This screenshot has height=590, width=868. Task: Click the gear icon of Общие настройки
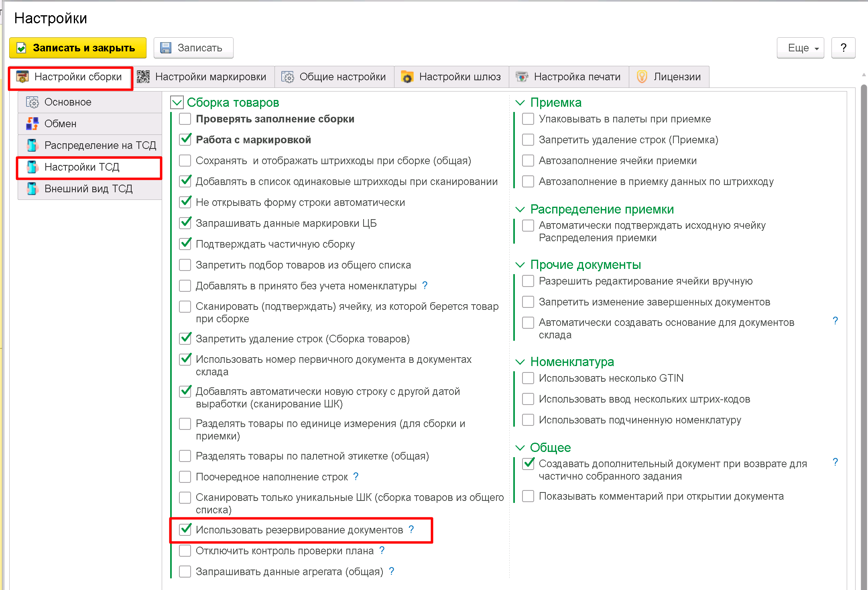coord(288,77)
